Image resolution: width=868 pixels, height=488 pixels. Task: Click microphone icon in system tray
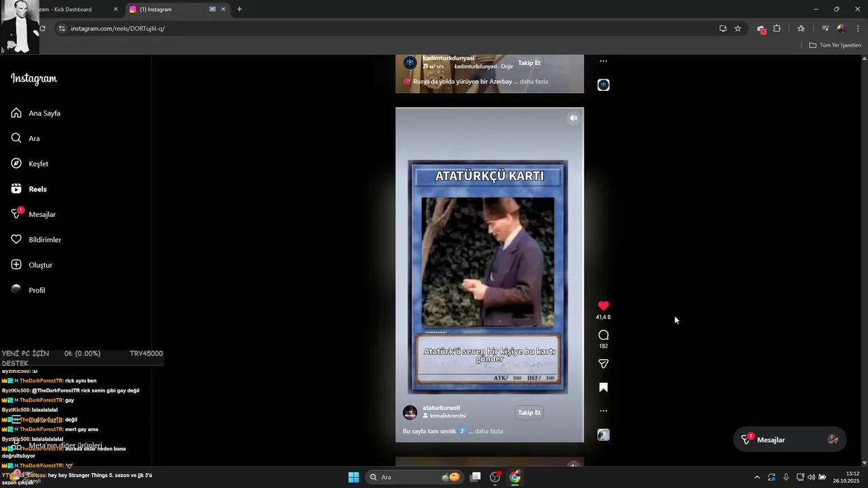tap(786, 477)
